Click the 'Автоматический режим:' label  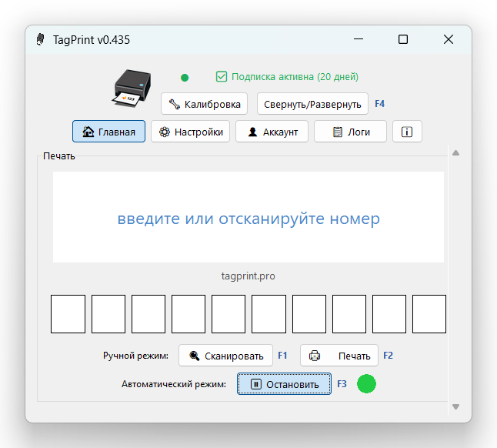[x=174, y=384]
